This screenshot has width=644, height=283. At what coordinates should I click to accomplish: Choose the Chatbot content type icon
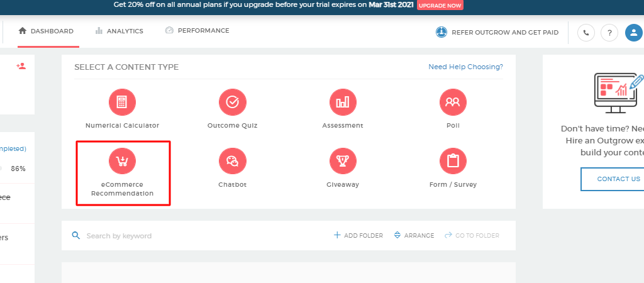coord(233,161)
